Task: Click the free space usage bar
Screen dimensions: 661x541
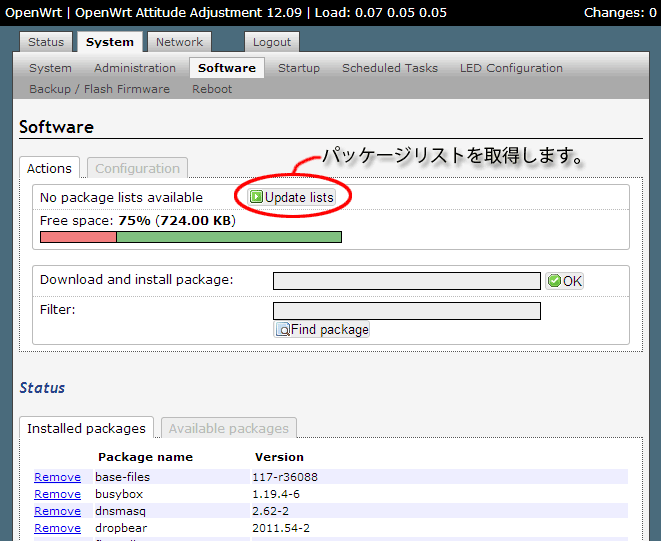Action: point(191,237)
